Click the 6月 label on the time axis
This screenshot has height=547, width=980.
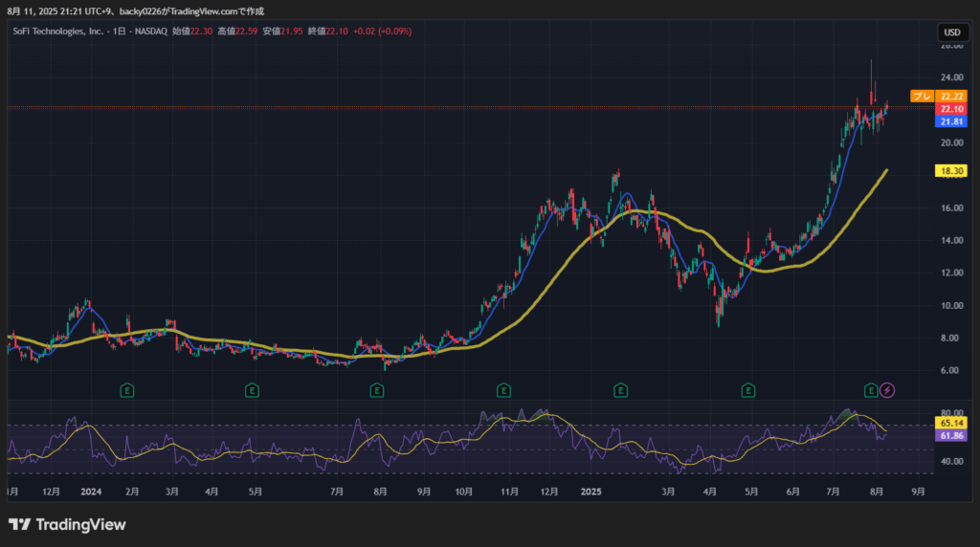[x=792, y=492]
